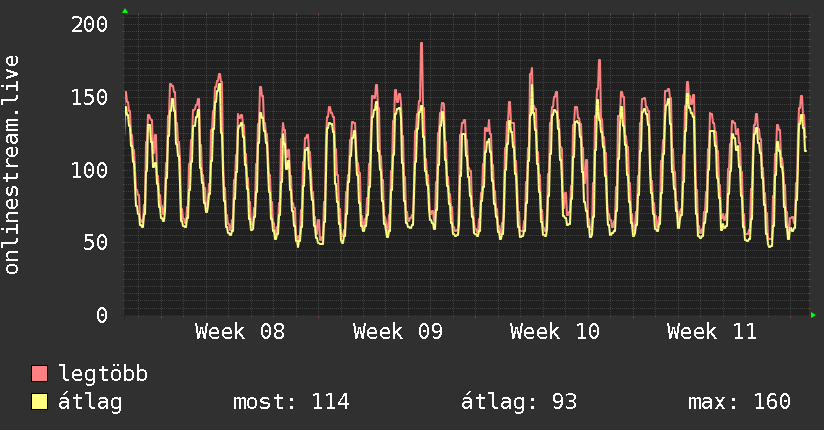Click the Week 10 axis label
Viewport: 824px width, 430px height.
(554, 332)
